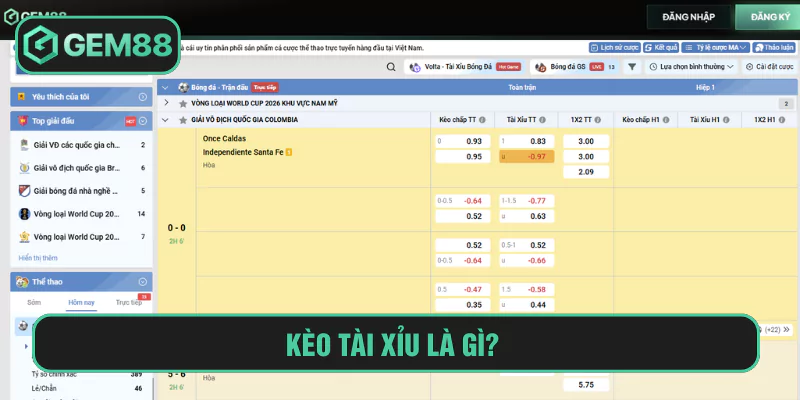
Task: Click red card icon beside Santa Fe
Action: [x=289, y=152]
